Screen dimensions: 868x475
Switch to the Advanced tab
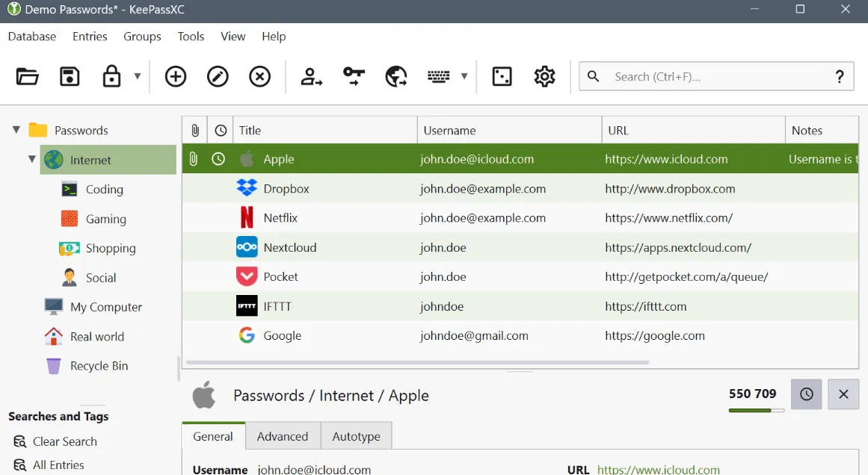coord(283,435)
